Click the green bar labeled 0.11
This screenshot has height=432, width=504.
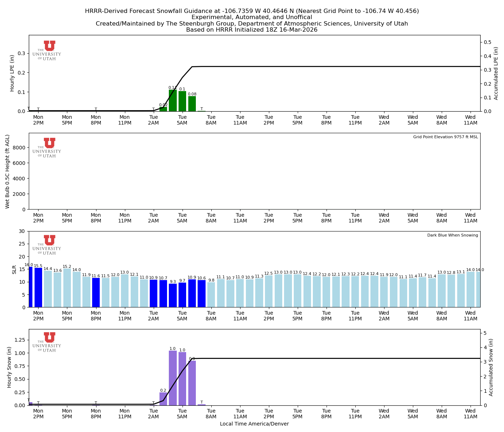[172, 100]
